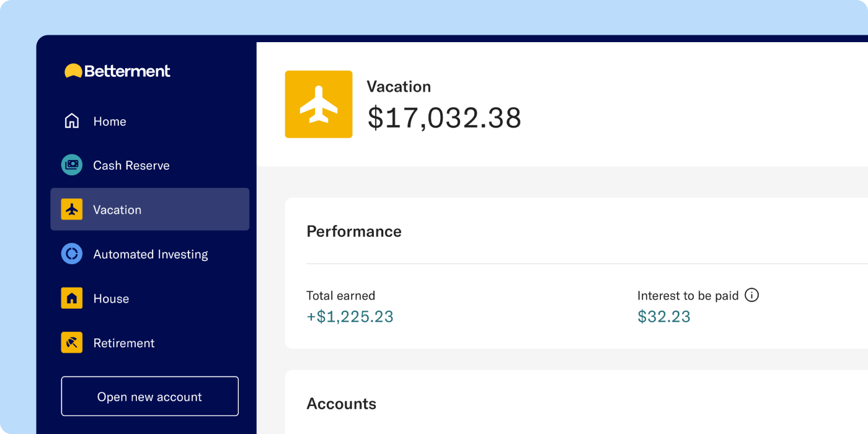The image size is (868, 434).
Task: Click the large yellow airplane tile
Action: click(x=319, y=104)
